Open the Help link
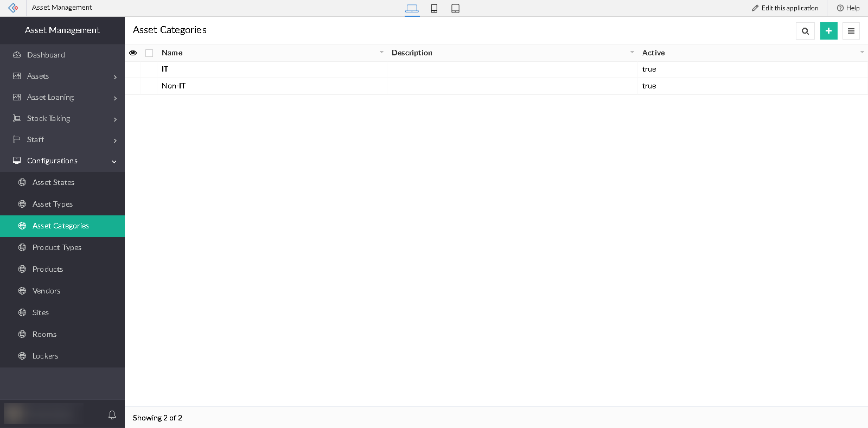 848,8
